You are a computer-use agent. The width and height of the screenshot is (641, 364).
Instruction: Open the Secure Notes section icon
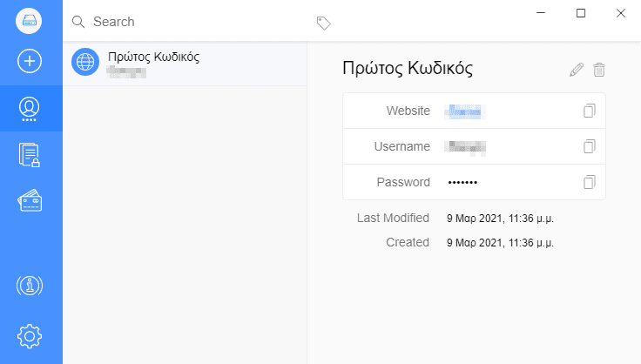click(x=30, y=155)
